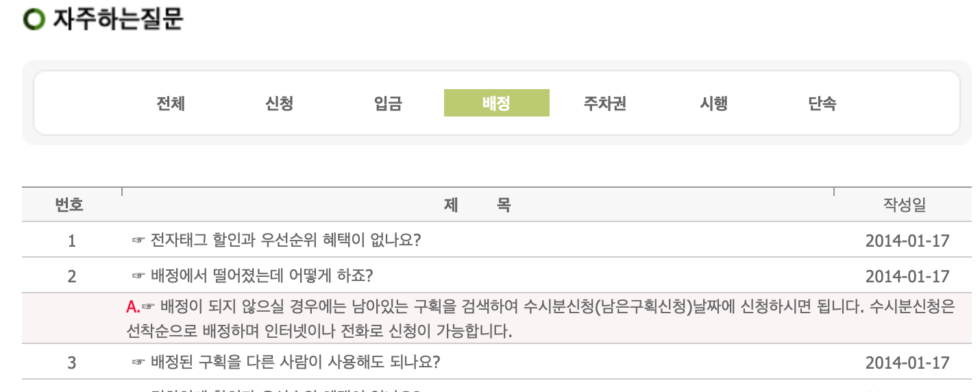The image size is (980, 392).
Task: Click the hand icon before 배정된 구획을 question
Action: 138,362
